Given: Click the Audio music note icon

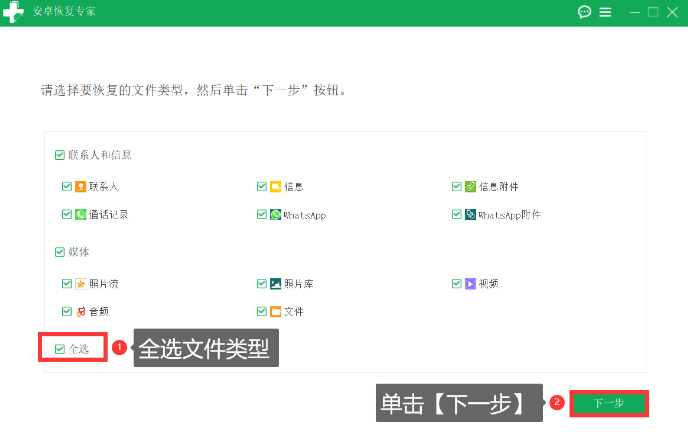Looking at the screenshot, I should (81, 312).
